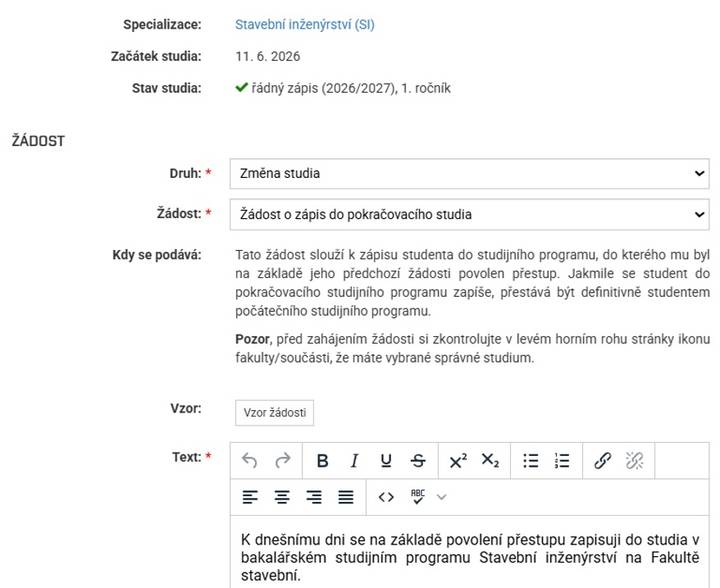Apply Strikethrough formatting to text

(418, 460)
